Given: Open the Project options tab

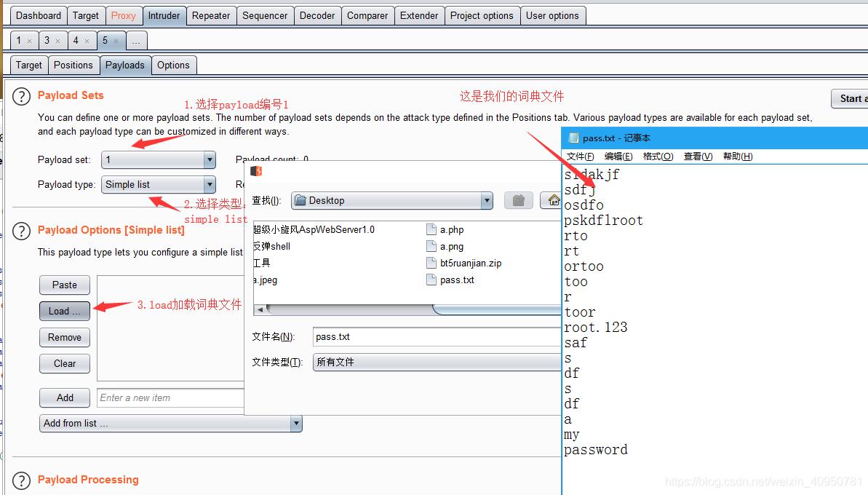Looking at the screenshot, I should tap(482, 15).
